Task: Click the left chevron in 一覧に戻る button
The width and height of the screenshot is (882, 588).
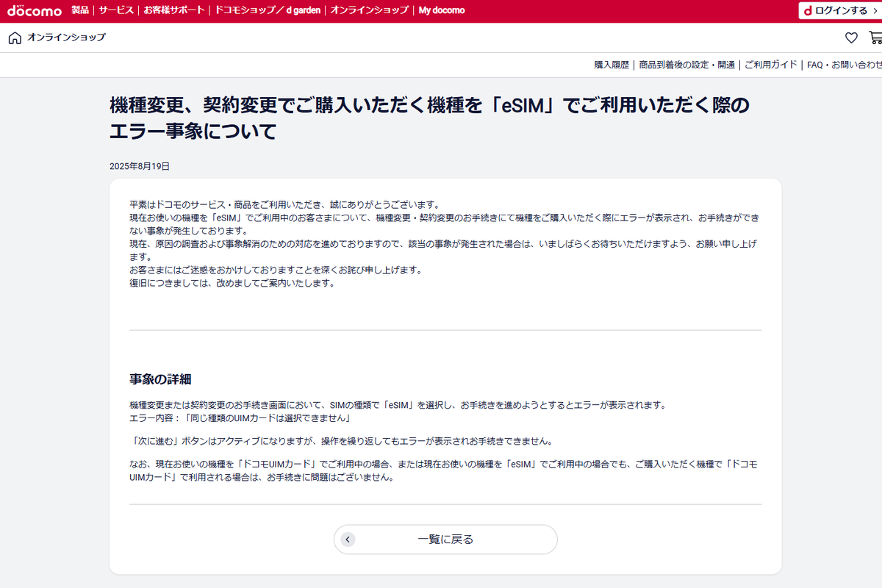Action: click(x=348, y=539)
